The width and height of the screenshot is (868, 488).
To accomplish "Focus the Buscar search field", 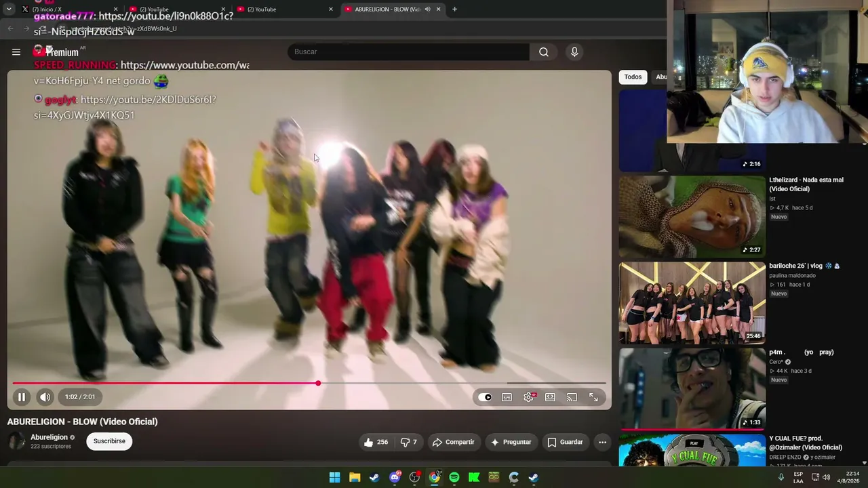I will pyautogui.click(x=408, y=52).
